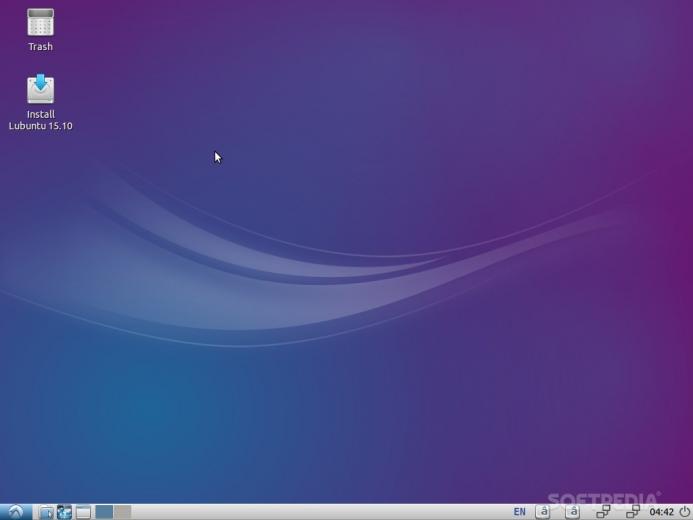Switch to the grey workspace two pager
This screenshot has width=693, height=520.
click(x=122, y=512)
